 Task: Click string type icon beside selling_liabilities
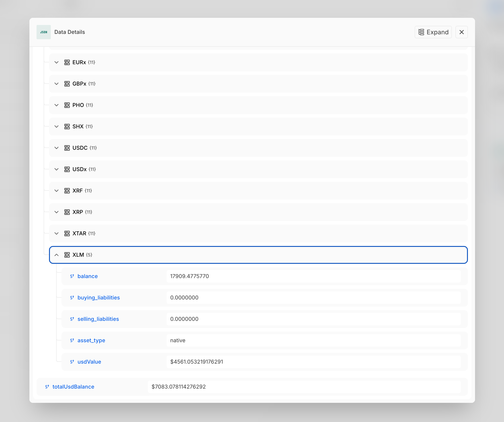(72, 319)
